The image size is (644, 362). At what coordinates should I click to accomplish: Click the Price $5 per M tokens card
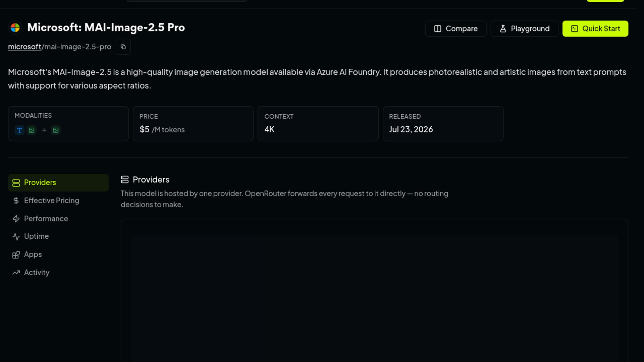(193, 124)
